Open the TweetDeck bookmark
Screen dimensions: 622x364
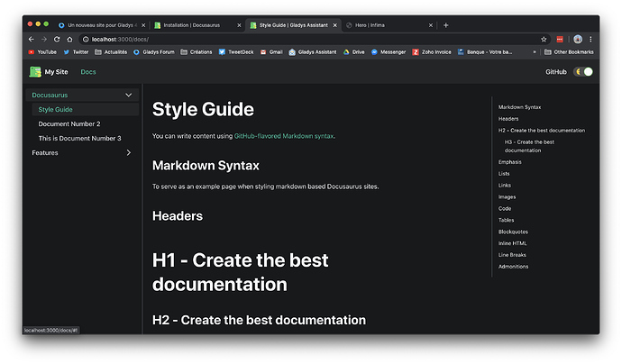[236, 52]
